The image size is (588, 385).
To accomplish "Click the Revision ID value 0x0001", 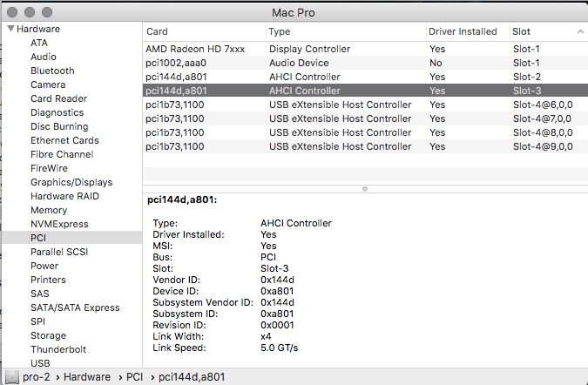I will (277, 325).
